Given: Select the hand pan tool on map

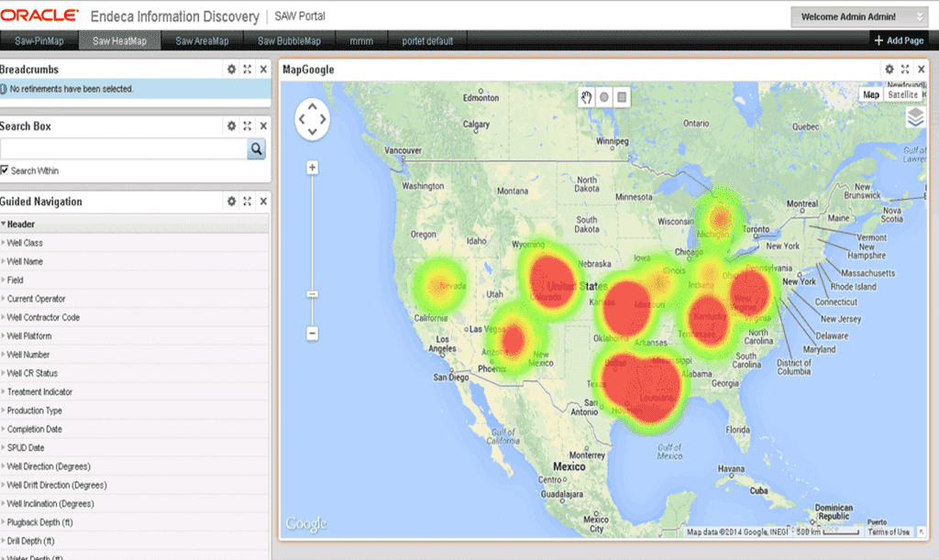Looking at the screenshot, I should click(586, 97).
